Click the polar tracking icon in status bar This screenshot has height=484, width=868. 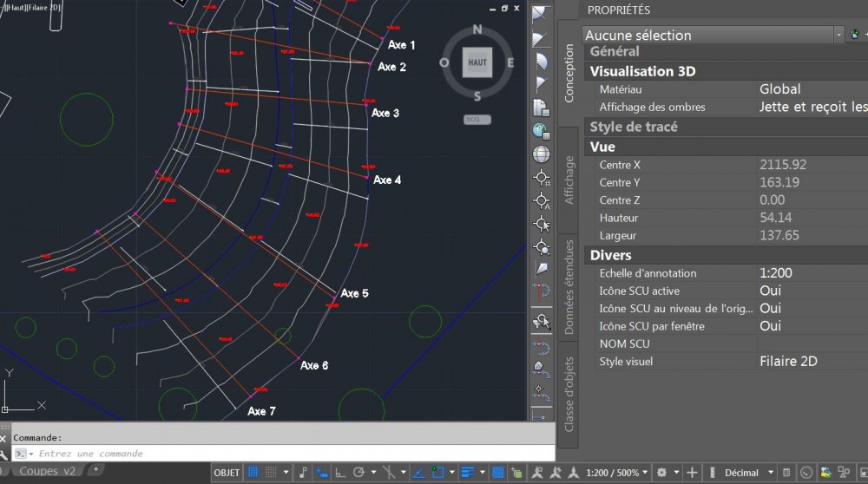pos(358,473)
